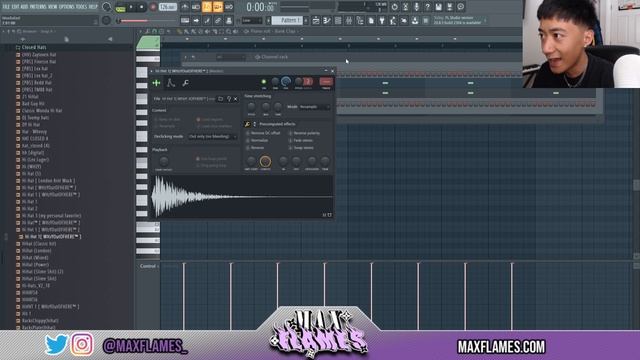Click the transport play button

131,7
